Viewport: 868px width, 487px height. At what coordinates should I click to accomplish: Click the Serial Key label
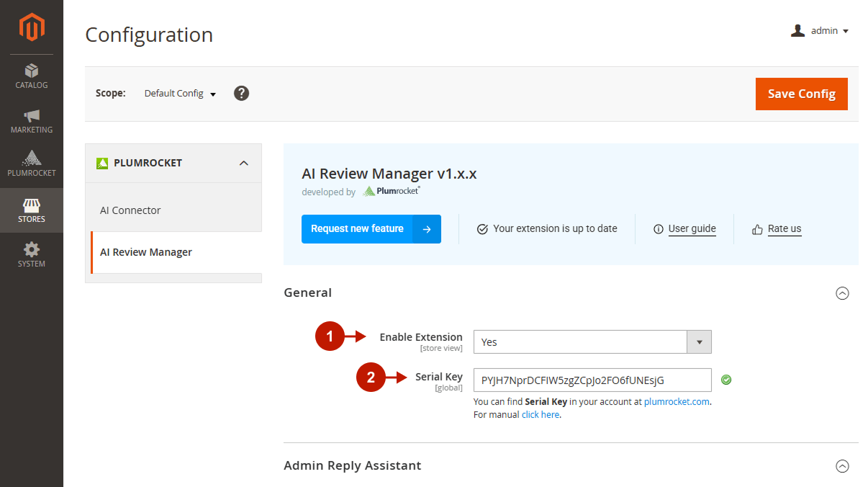[x=439, y=377]
